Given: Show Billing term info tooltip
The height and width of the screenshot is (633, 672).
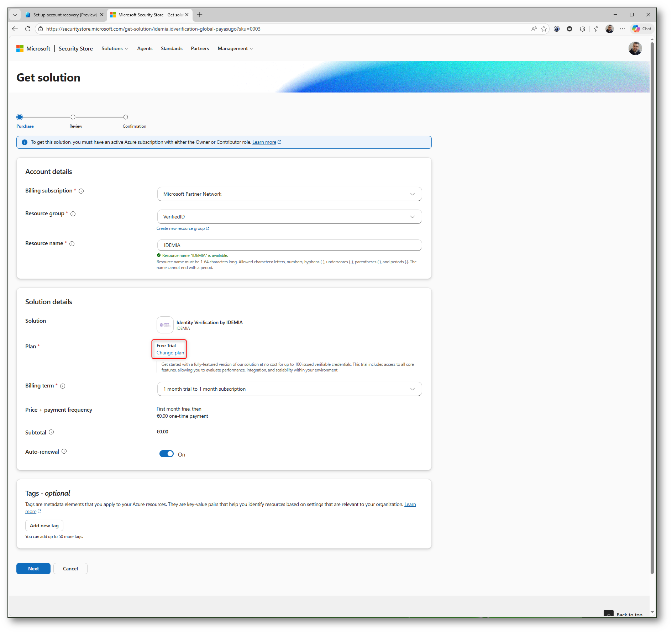Looking at the screenshot, I should click(63, 386).
